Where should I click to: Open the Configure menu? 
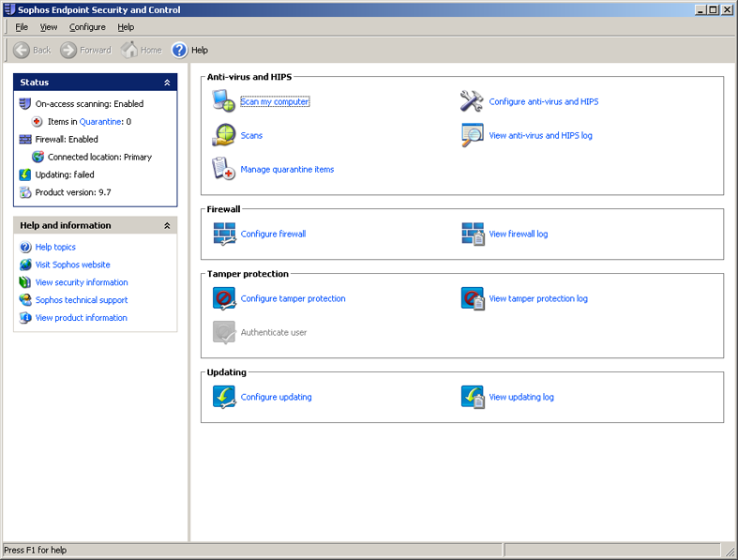coord(87,27)
